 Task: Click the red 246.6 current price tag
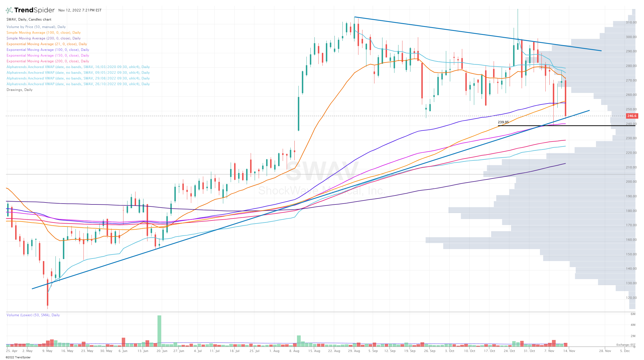click(631, 116)
